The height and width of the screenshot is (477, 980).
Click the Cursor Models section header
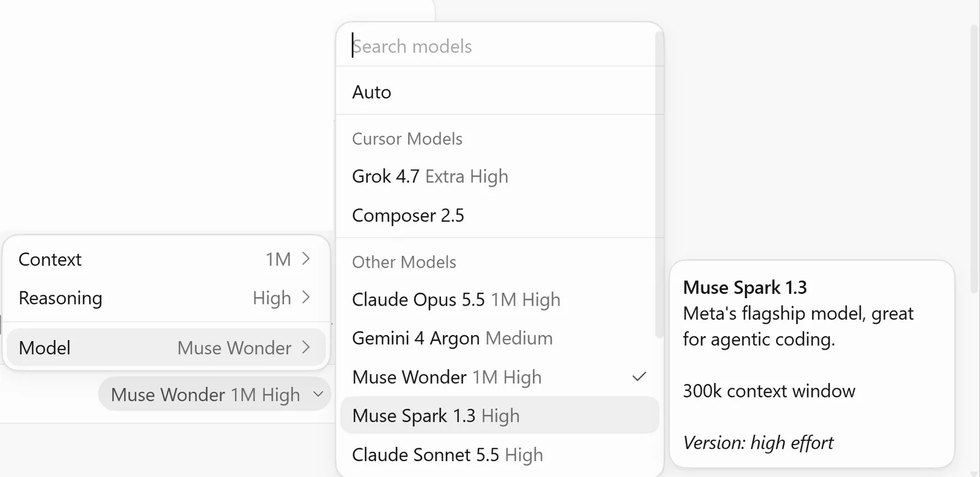coord(407,139)
